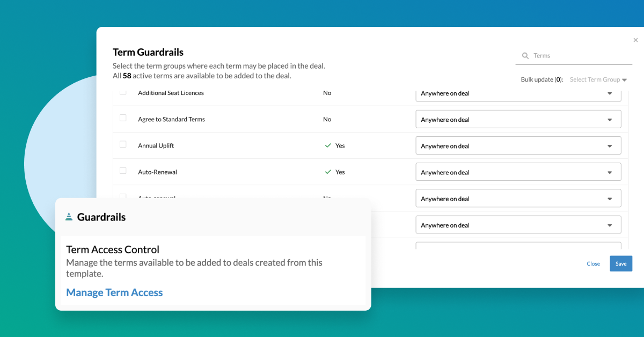Open Additional Seat Licences placement dropdown
Image resolution: width=644 pixels, height=337 pixels.
[518, 93]
